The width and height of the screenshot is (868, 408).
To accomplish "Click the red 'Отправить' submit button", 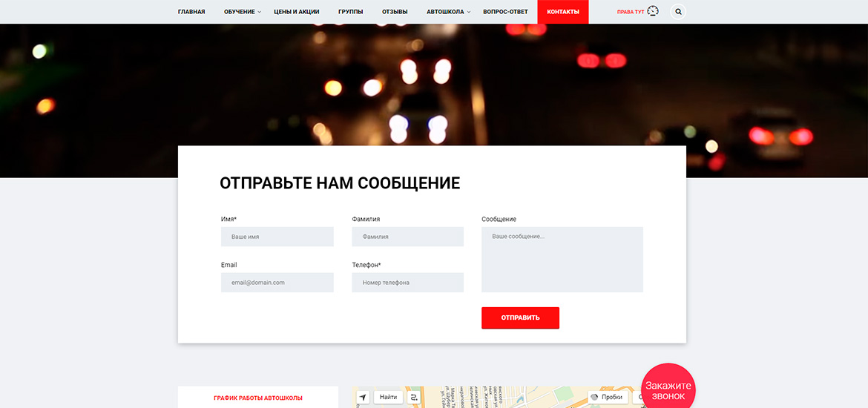I will 520,317.
